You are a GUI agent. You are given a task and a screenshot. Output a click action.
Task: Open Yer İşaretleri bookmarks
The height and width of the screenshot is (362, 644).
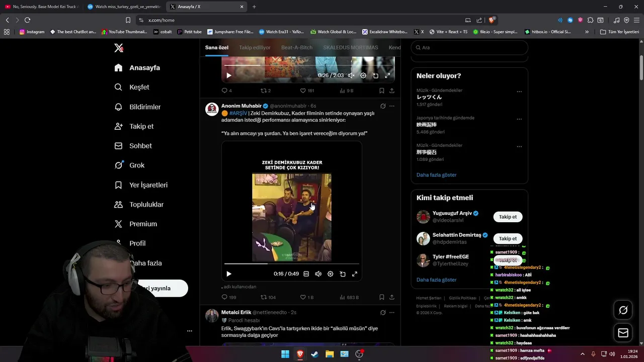[141, 185]
